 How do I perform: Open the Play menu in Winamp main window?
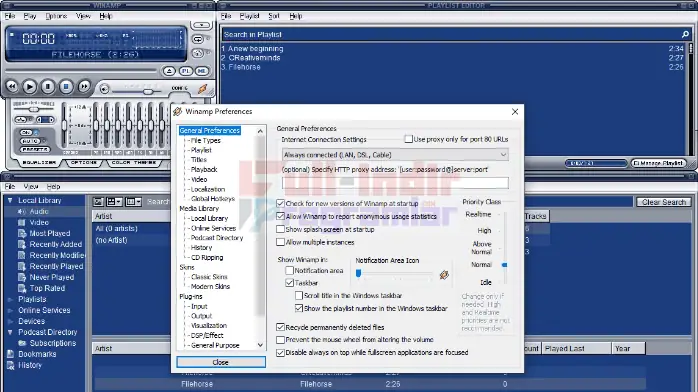(x=30, y=16)
